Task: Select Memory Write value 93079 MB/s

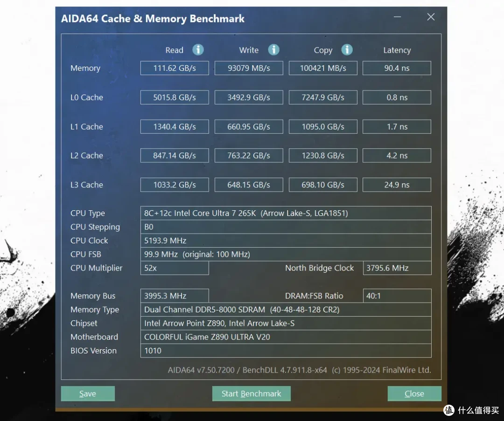Action: click(x=249, y=68)
